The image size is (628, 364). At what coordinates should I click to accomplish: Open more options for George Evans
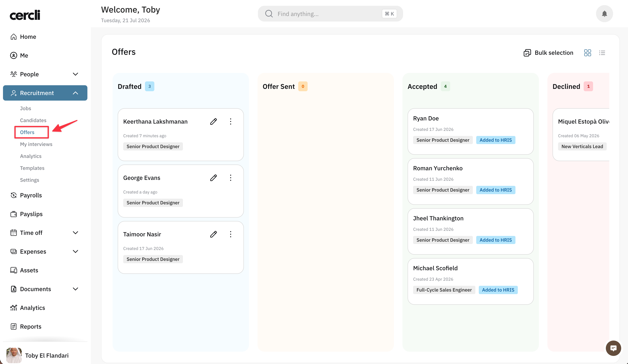tap(230, 178)
